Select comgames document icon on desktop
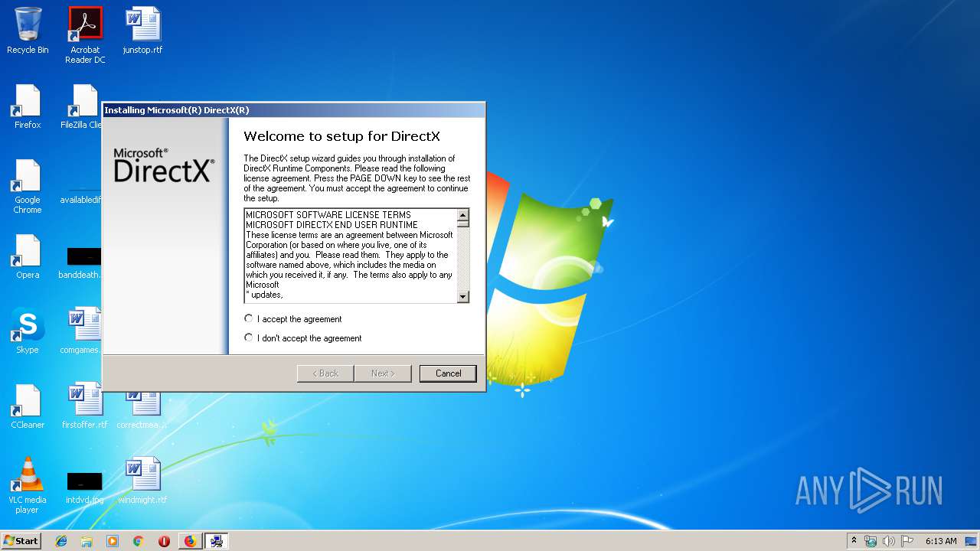Viewport: 980px width, 551px height. click(x=83, y=331)
